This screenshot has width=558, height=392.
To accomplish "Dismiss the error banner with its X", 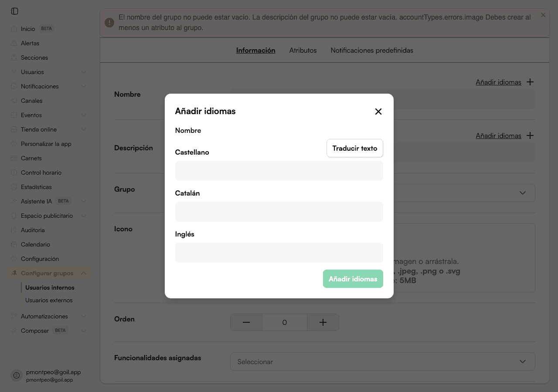I will pos(543,15).
